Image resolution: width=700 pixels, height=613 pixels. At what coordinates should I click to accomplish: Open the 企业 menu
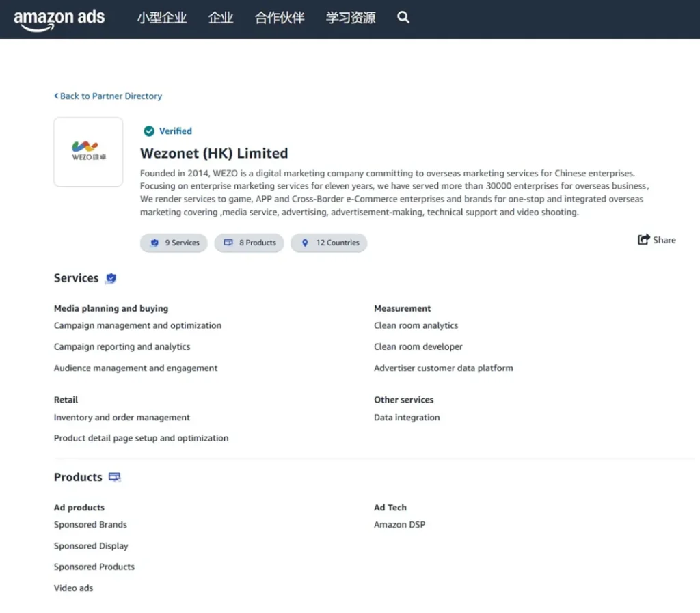tap(221, 17)
